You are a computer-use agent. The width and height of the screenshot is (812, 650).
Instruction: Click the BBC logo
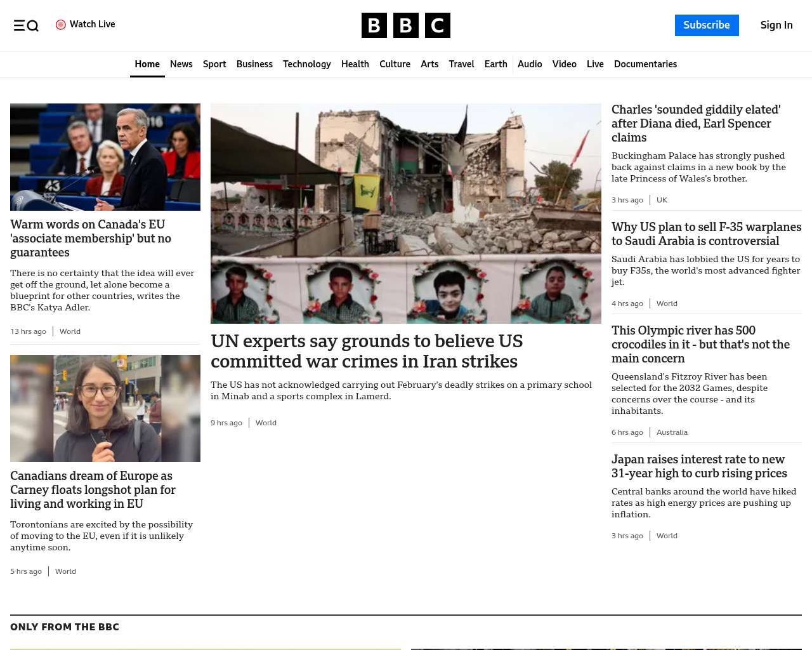point(406,25)
